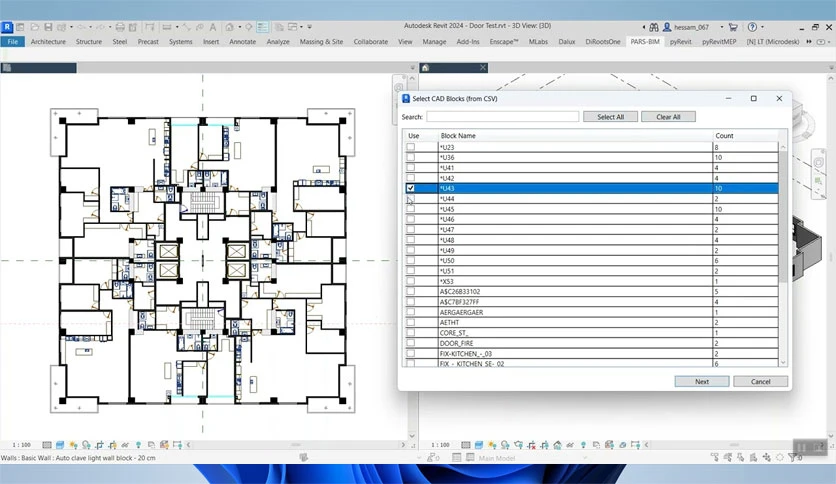Click the Select All button
Screen dimensions: 836x484
tap(610, 117)
